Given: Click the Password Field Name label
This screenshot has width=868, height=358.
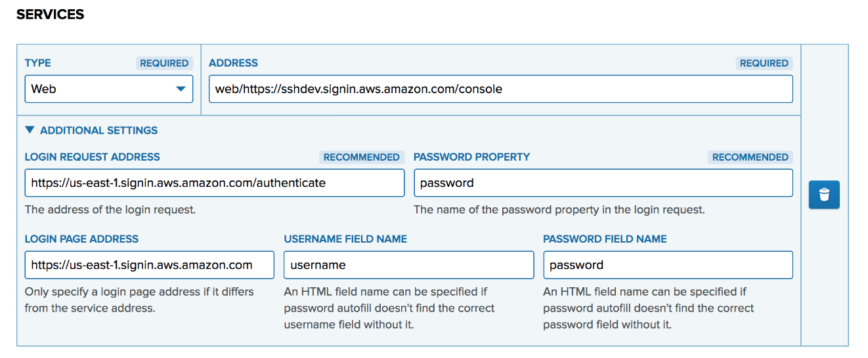Looking at the screenshot, I should pos(605,239).
